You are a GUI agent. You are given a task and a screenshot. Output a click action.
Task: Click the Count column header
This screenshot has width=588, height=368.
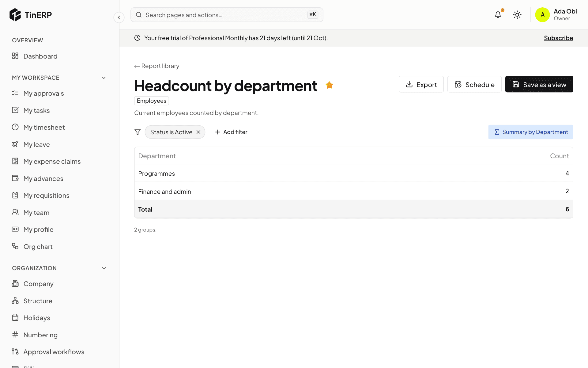point(559,156)
